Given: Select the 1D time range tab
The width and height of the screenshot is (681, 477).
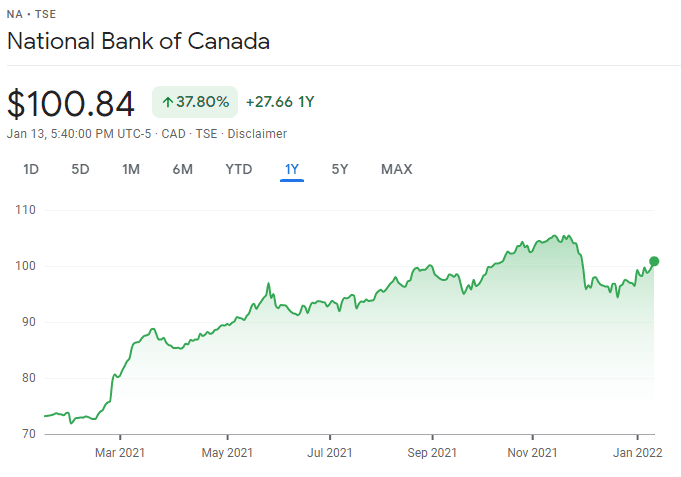Looking at the screenshot, I should click(x=31, y=169).
